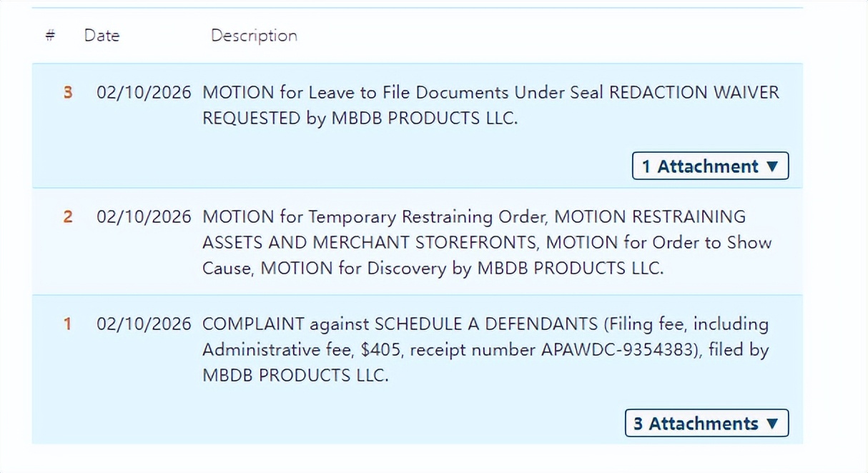Open docket entry number 2
The width and height of the screenshot is (868, 473).
68,216
